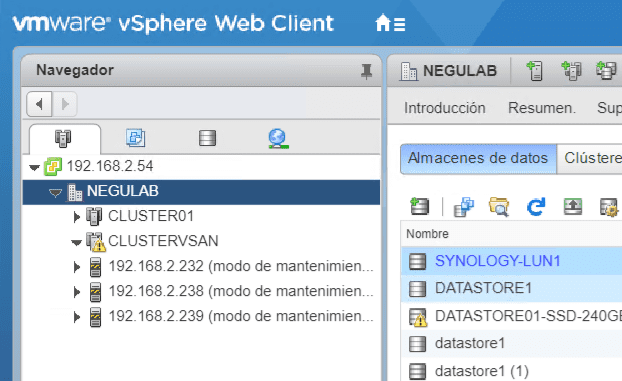Click the increase datastore capacity icon
Viewport: 622px width, 381px height.
point(573,206)
